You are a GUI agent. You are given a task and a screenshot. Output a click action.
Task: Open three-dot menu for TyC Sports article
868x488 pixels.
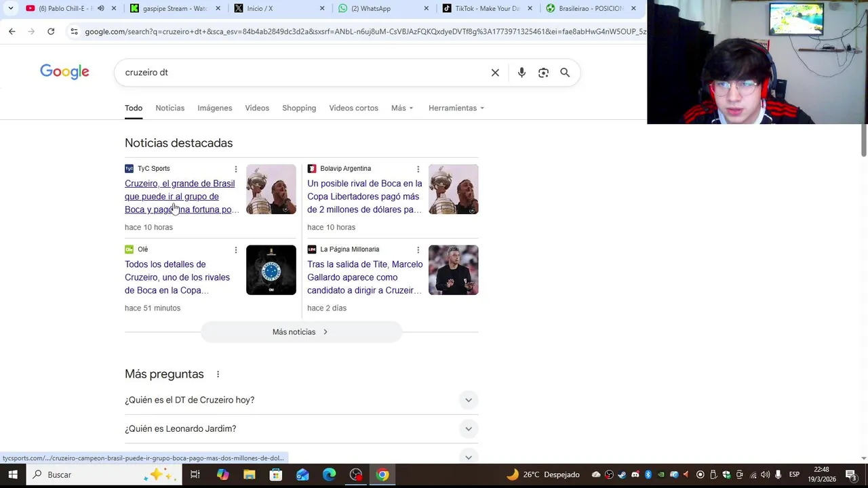[x=236, y=169]
